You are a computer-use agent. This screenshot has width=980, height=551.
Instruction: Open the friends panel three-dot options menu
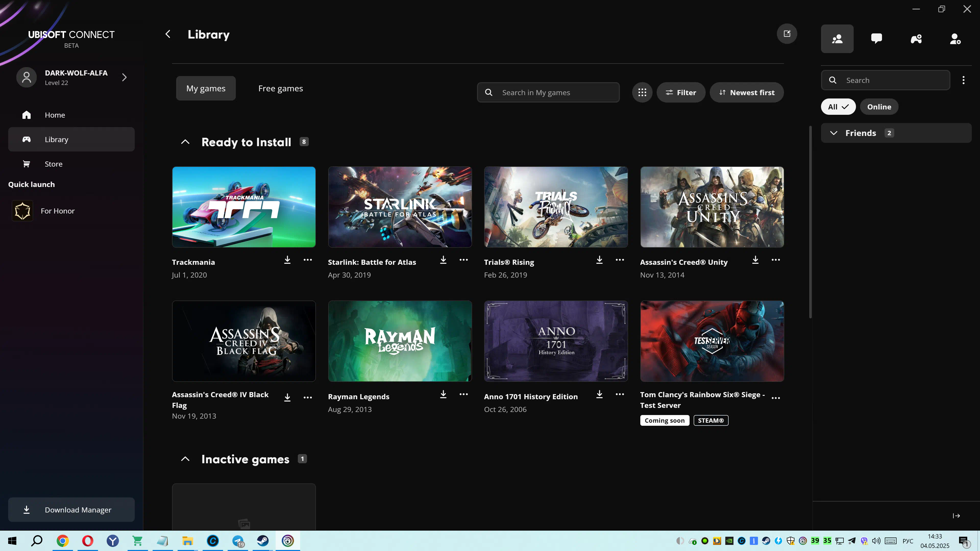point(963,80)
